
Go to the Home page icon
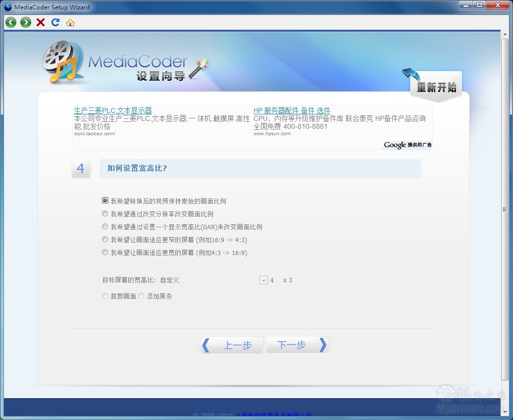70,22
